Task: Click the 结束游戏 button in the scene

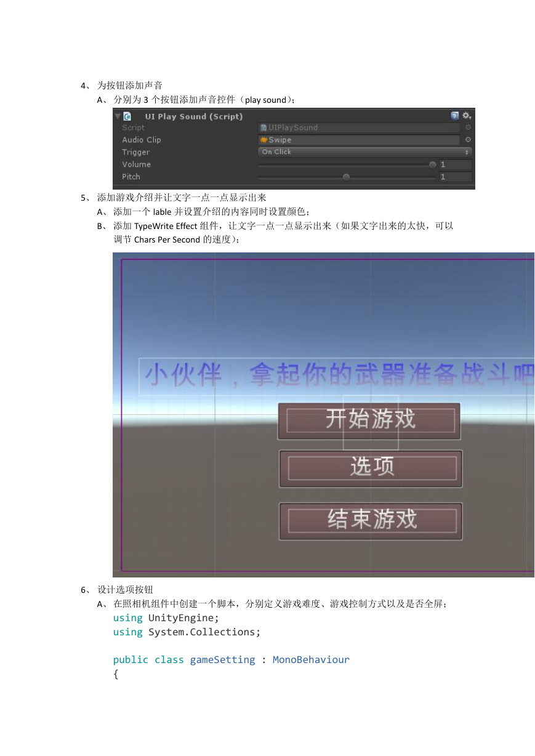Action: (x=371, y=521)
